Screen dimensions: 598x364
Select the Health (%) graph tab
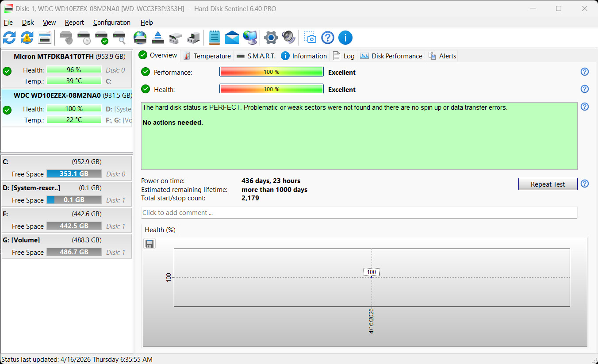tap(160, 230)
